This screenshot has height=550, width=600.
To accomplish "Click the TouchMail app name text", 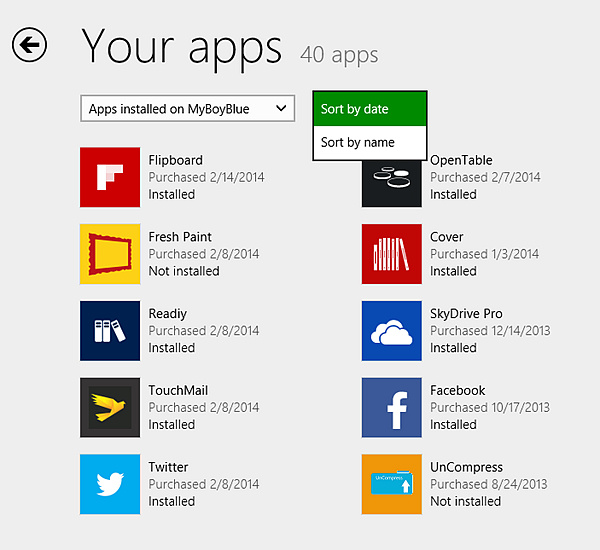I will click(178, 391).
